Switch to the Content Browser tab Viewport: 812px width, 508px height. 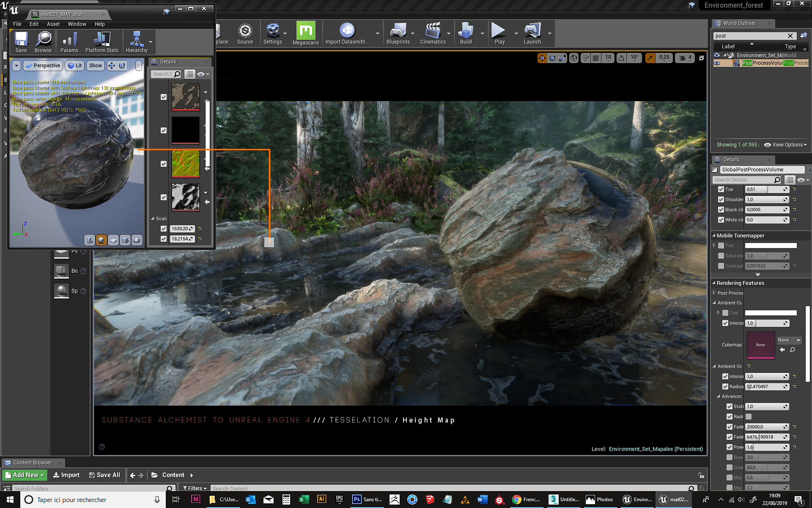click(33, 462)
